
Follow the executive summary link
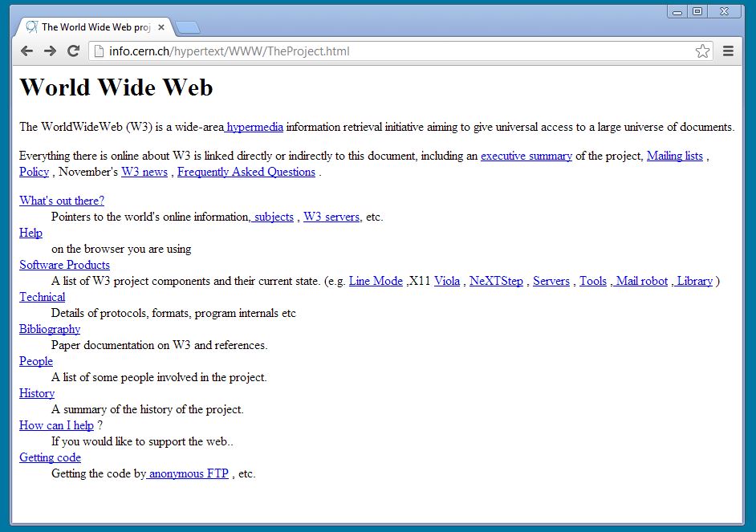click(x=526, y=156)
